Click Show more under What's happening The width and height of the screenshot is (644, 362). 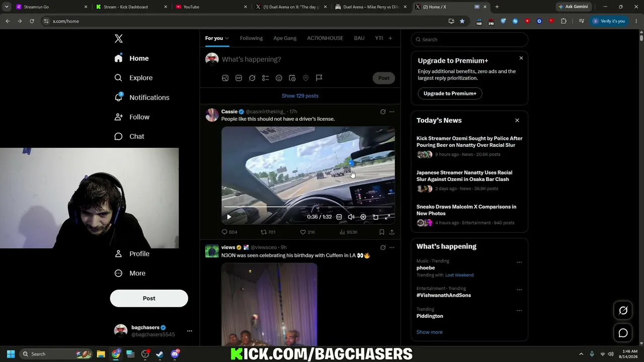pyautogui.click(x=430, y=332)
